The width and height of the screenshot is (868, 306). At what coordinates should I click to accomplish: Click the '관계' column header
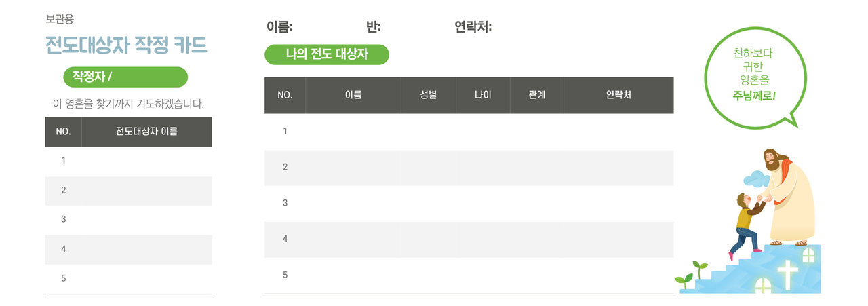click(x=536, y=95)
